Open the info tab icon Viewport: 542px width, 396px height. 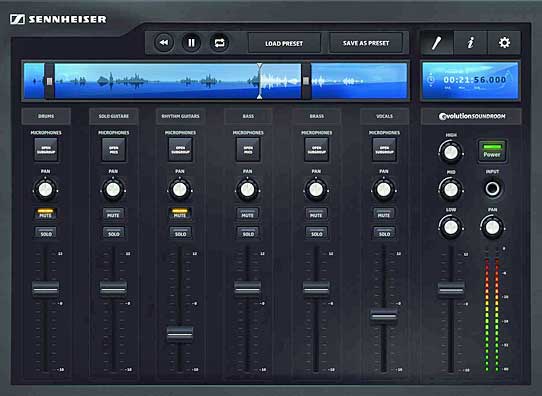(470, 43)
